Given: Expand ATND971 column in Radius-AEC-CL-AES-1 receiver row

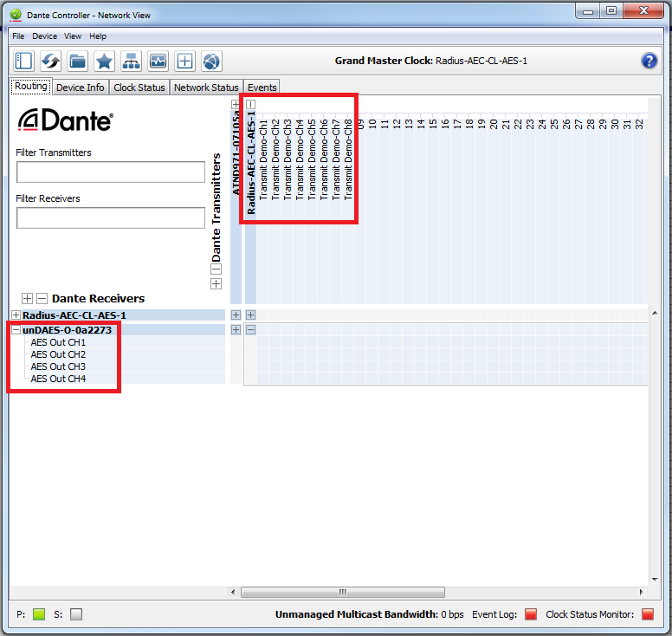Looking at the screenshot, I should (x=236, y=315).
